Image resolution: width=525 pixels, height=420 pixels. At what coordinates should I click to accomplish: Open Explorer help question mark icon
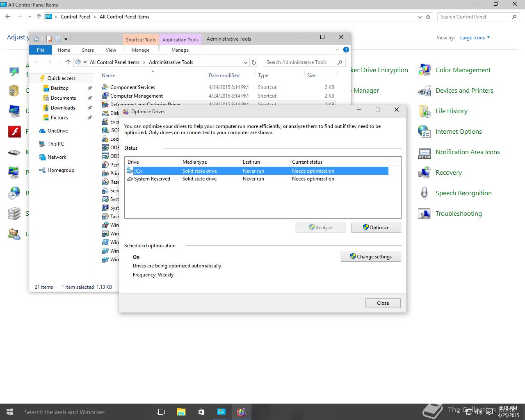tap(346, 50)
